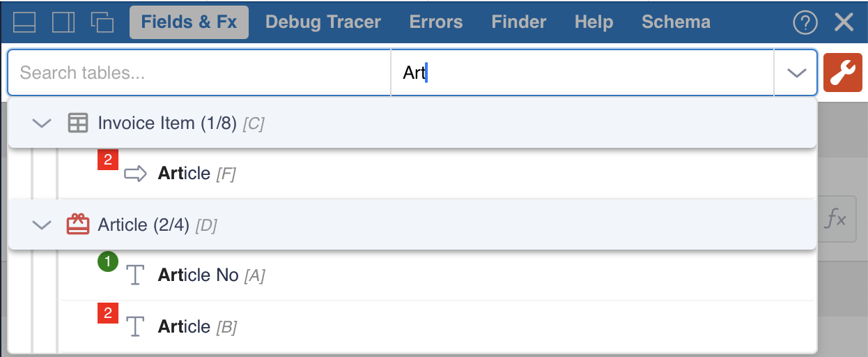Click the red Article table icon
Viewport: 868px width, 357px height.
[77, 225]
